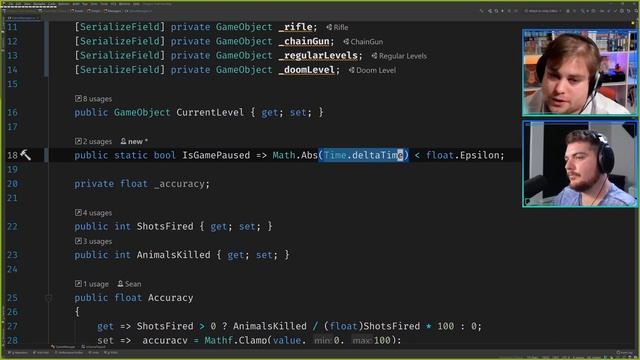Click the highlighted Time.deltaTime expression
This screenshot has height=360, width=640.
(363, 155)
